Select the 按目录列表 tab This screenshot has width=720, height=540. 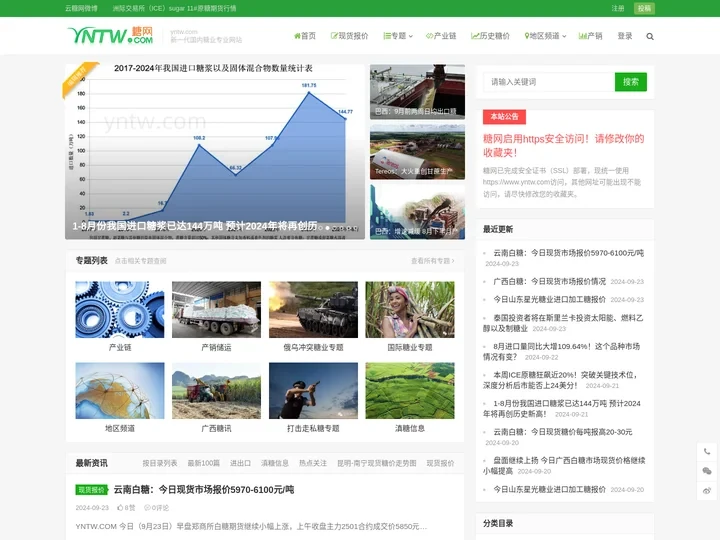tap(160, 463)
